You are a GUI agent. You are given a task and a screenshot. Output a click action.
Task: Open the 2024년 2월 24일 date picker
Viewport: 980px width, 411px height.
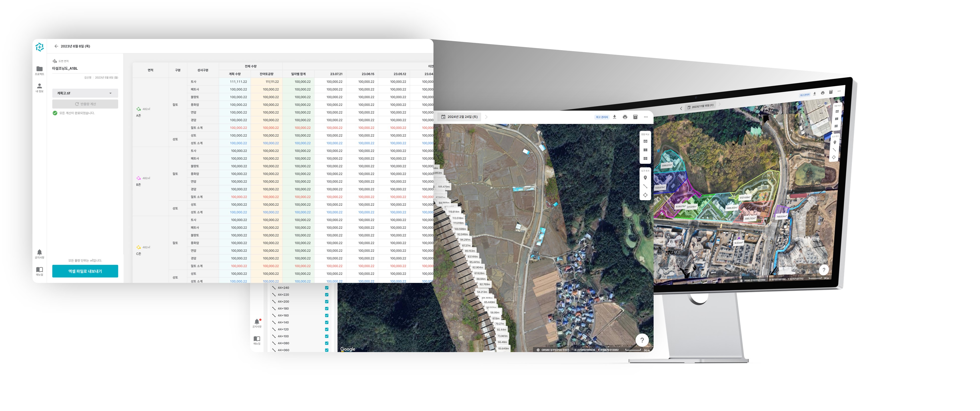[x=460, y=117]
